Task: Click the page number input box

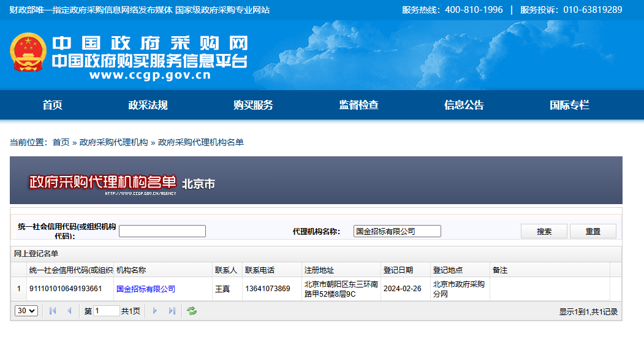Action: [107, 311]
